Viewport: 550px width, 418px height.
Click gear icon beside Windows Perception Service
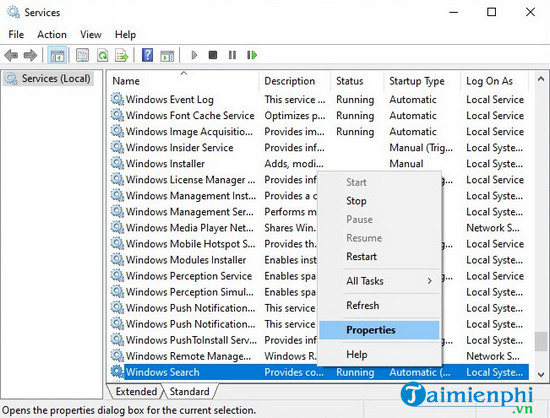117,276
